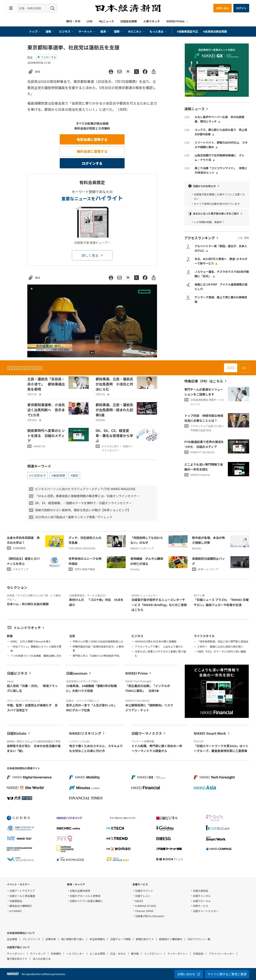256x980 pixels.
Task: Click the NIKKEI logo in the footer bar
Action: (x=13, y=974)
